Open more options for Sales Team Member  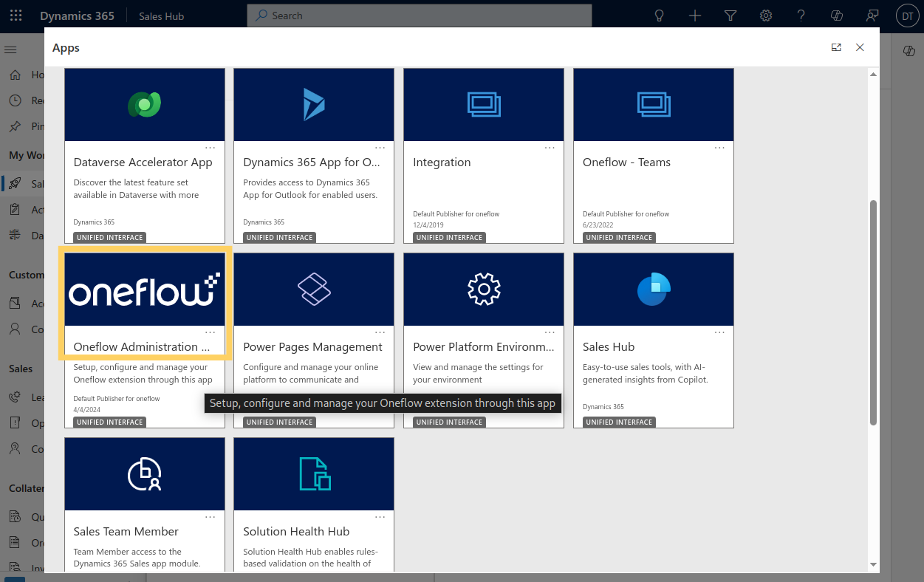[211, 517]
